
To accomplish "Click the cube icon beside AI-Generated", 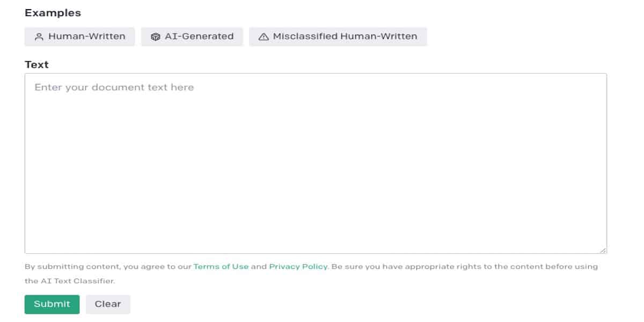I will (x=156, y=37).
